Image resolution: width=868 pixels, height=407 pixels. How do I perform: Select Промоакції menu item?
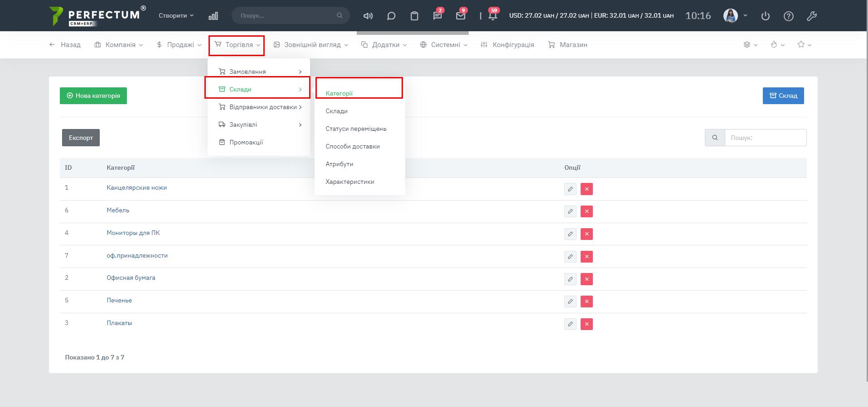coord(246,142)
